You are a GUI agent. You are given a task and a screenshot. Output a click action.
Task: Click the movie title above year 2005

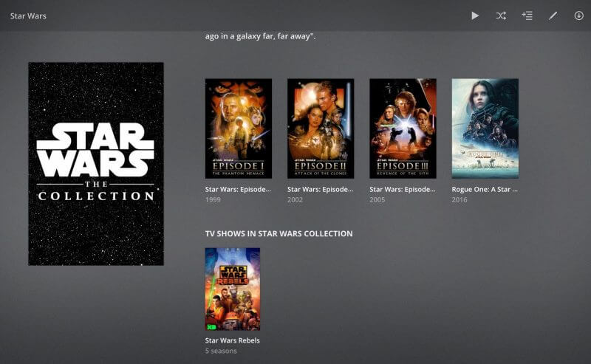[x=403, y=189]
